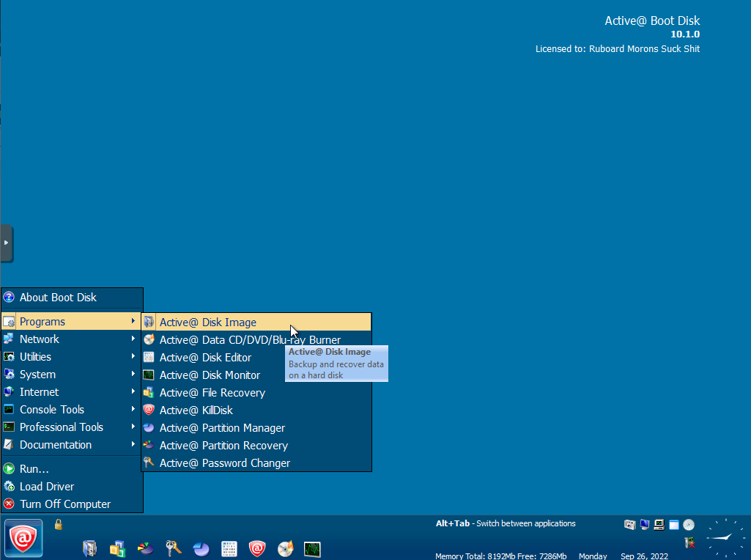751x560 pixels.
Task: Toggle the padlock icon above the taskbar
Action: tap(59, 524)
